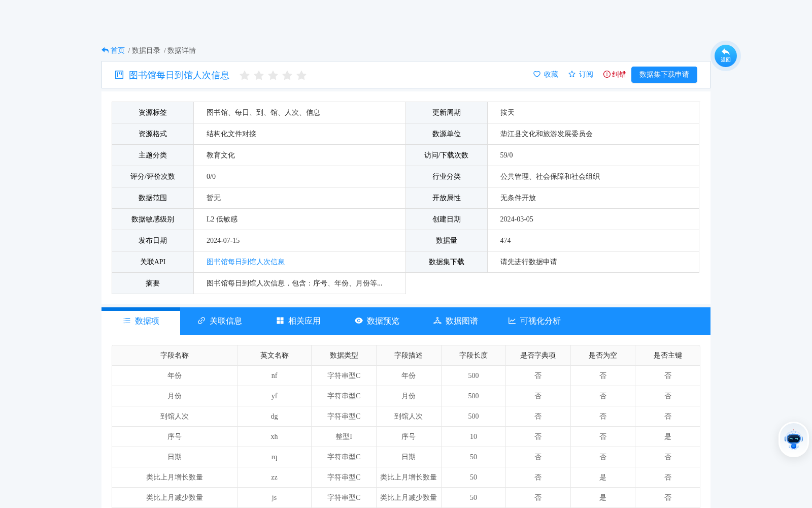
Task: Click the 无条件开放 open attribute value
Action: 518,198
